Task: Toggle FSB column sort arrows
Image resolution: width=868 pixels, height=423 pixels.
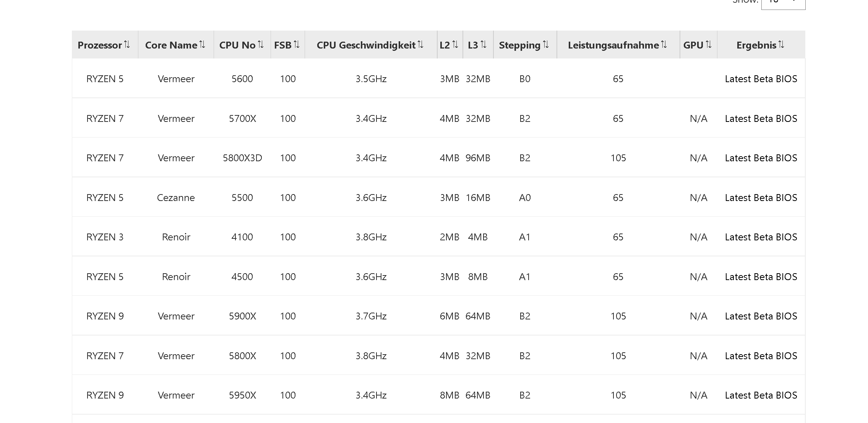Action: click(x=297, y=45)
